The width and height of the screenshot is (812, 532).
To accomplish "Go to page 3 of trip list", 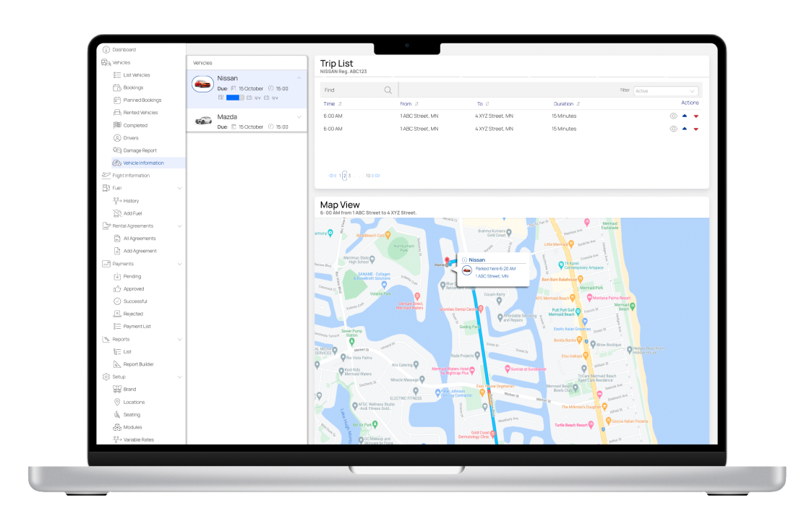I will [x=349, y=176].
